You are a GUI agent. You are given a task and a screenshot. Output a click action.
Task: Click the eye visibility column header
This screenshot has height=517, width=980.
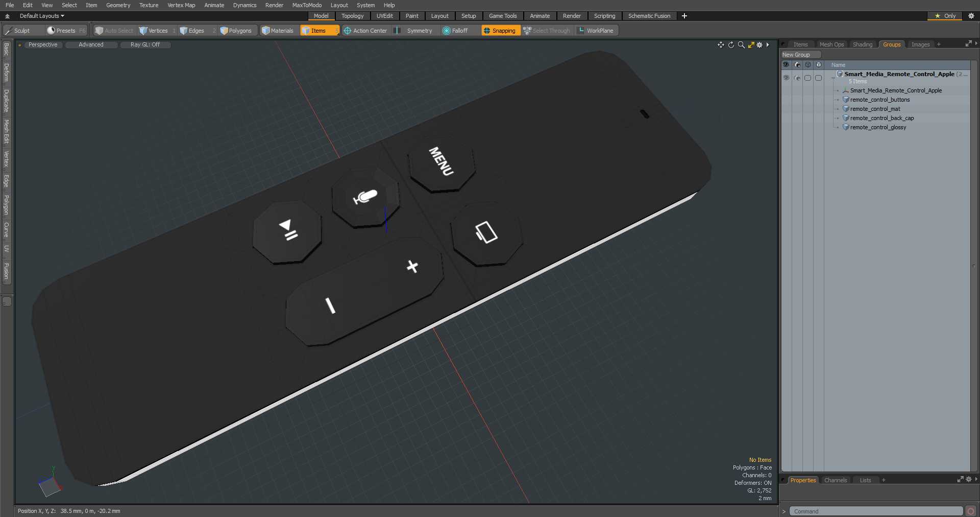pyautogui.click(x=786, y=65)
